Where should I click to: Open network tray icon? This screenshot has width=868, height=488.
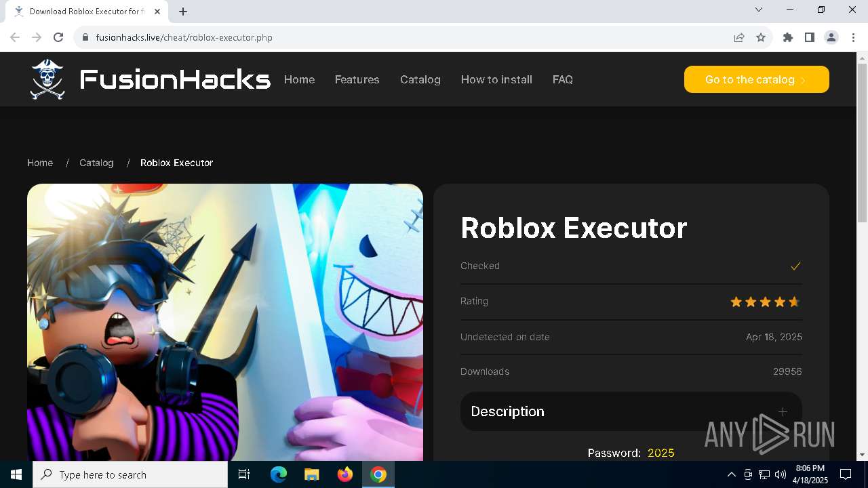pyautogui.click(x=764, y=474)
